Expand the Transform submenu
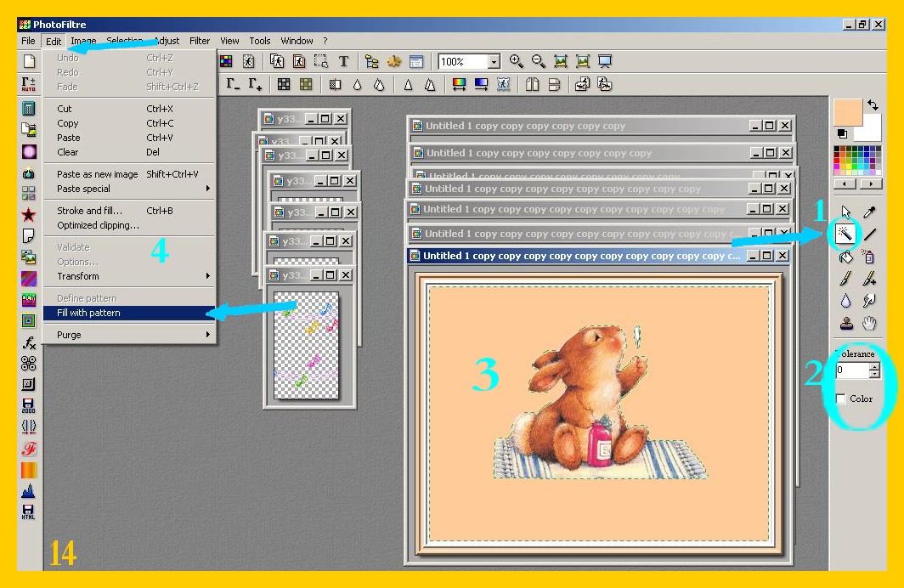This screenshot has height=588, width=904. [132, 276]
